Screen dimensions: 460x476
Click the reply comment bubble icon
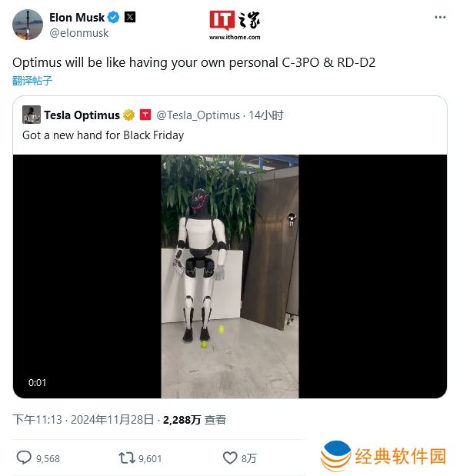(24, 458)
